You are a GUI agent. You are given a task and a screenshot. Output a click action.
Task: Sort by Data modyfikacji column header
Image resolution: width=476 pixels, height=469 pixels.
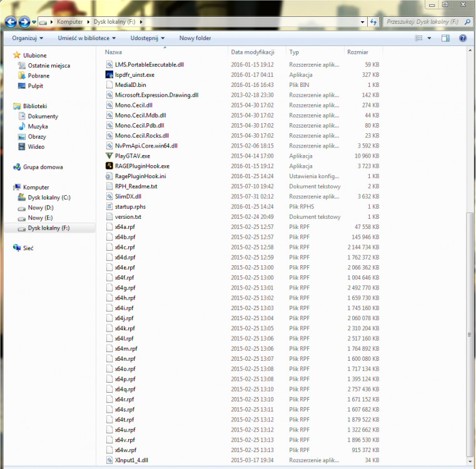[x=253, y=52]
